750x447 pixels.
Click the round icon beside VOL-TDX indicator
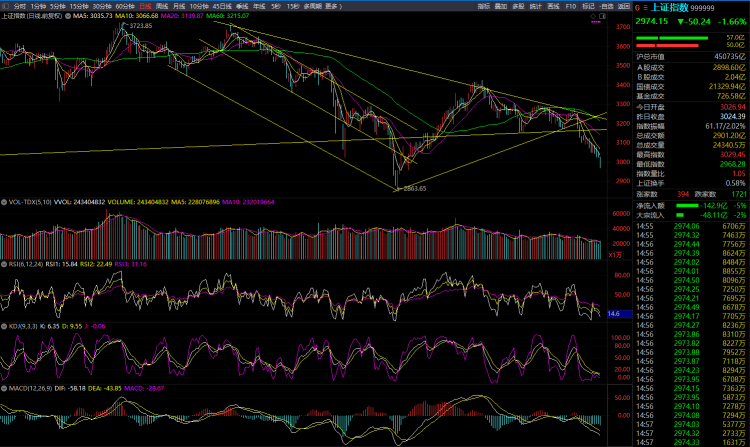pos(4,201)
